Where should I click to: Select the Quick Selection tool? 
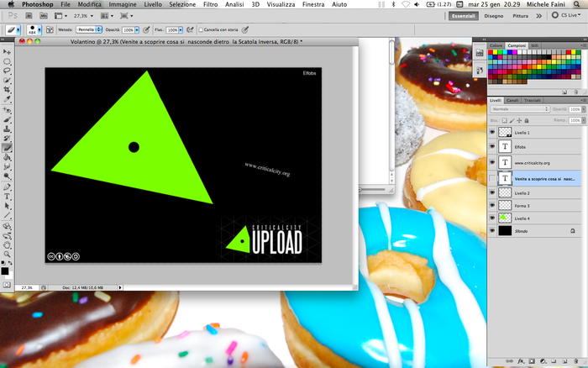pyautogui.click(x=7, y=80)
